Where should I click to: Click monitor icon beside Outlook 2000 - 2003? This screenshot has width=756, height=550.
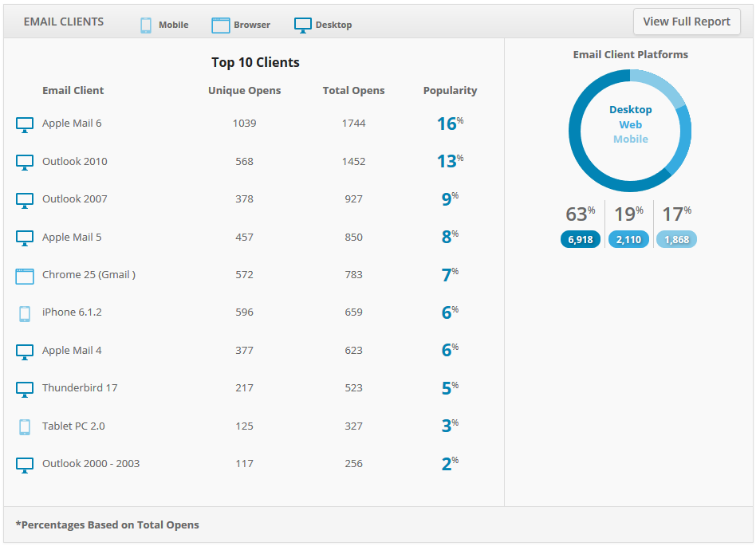point(25,466)
